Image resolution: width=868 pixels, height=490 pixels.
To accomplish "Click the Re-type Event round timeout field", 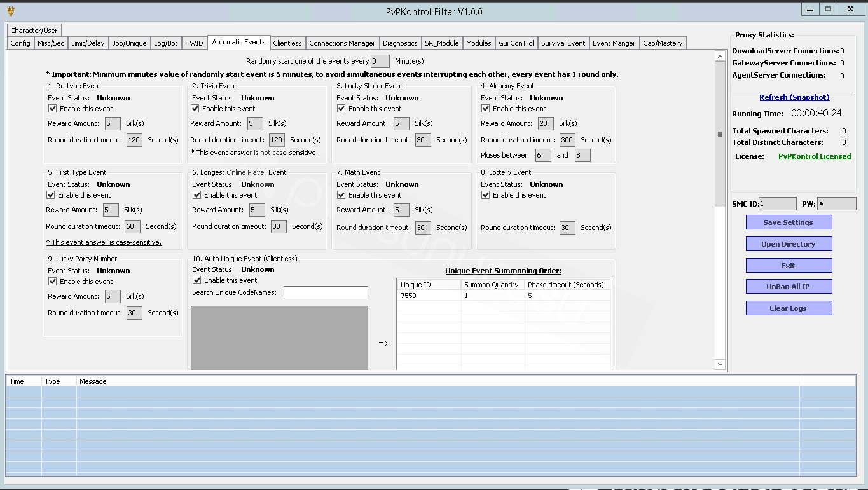I will click(x=134, y=140).
